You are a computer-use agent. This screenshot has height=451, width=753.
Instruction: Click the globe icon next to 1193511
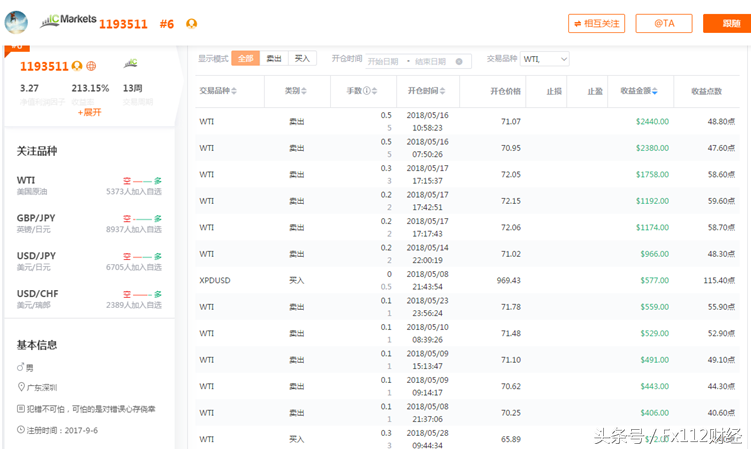[91, 66]
